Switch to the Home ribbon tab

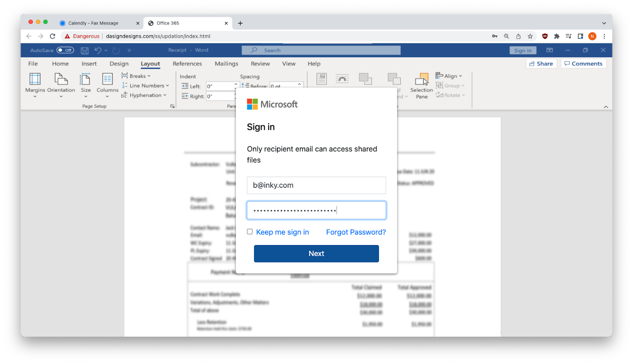tap(61, 64)
